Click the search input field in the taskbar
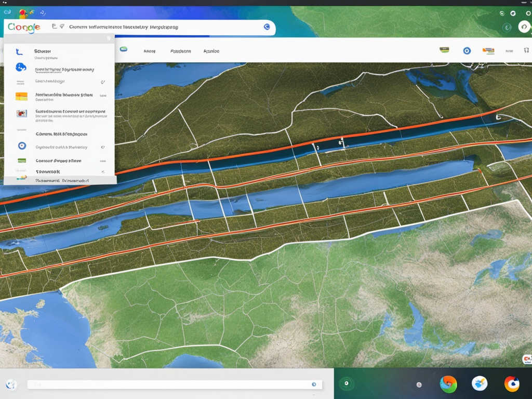This screenshot has width=532, height=399. [171, 384]
